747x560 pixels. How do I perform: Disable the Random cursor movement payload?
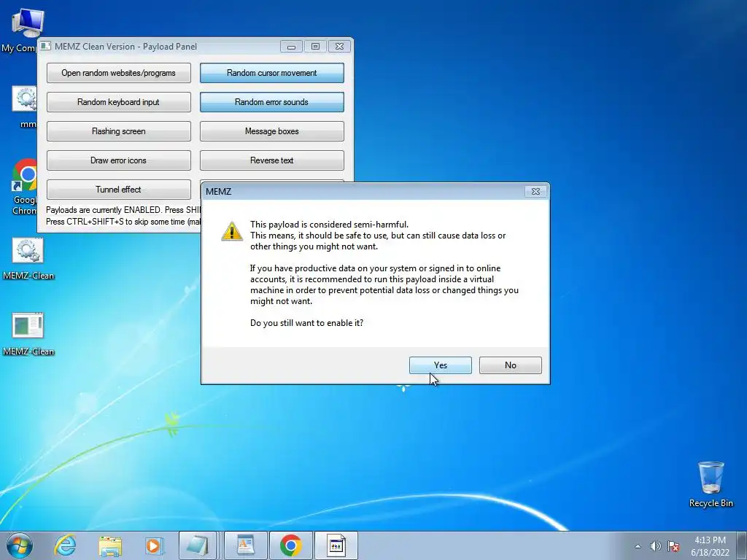(x=271, y=73)
